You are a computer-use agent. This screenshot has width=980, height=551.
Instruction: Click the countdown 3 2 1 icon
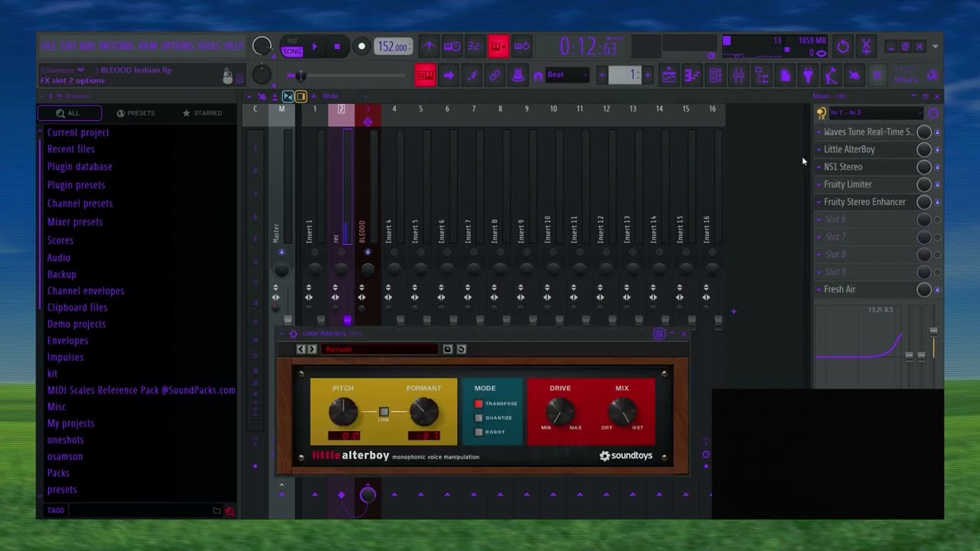click(x=475, y=46)
